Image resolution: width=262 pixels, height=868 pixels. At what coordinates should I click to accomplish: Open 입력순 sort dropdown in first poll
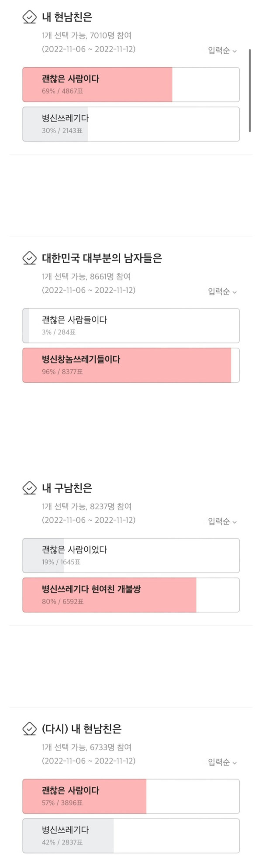coord(222,51)
